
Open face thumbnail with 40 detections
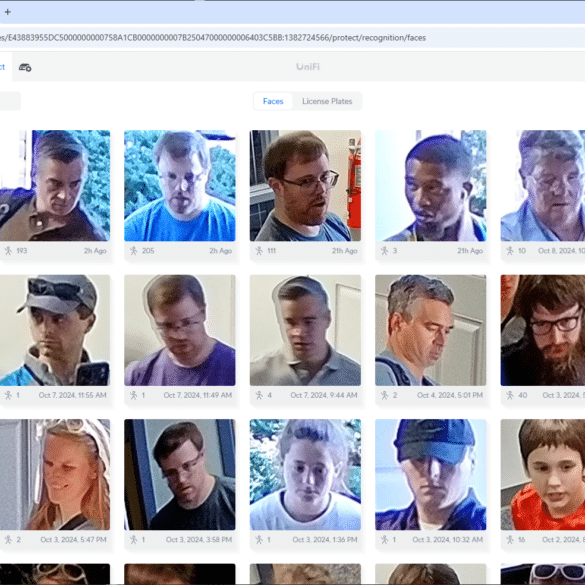tap(543, 330)
